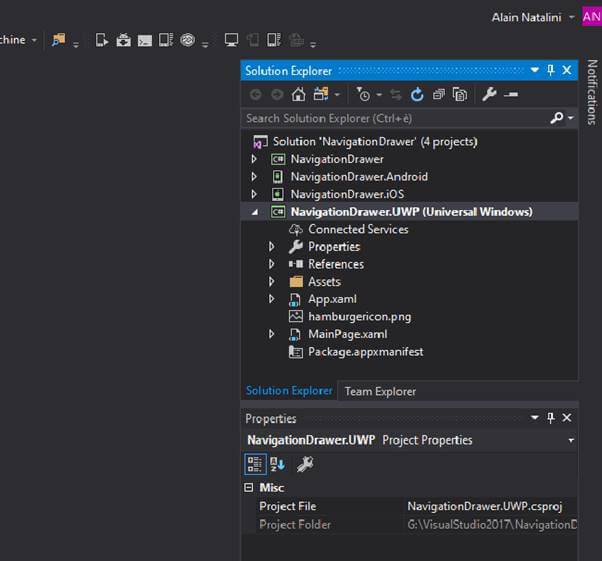Refresh the Solution Explorer
This screenshot has height=561, width=602.
[x=417, y=94]
